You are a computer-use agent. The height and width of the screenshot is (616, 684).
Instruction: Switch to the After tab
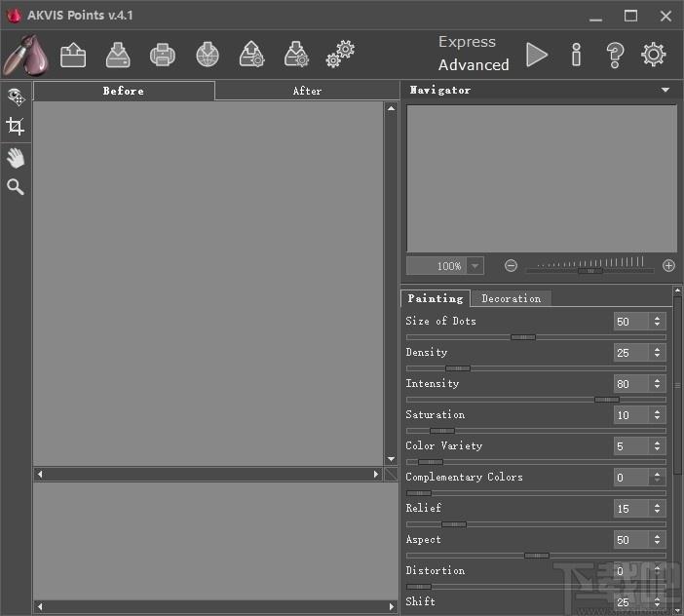tap(307, 91)
